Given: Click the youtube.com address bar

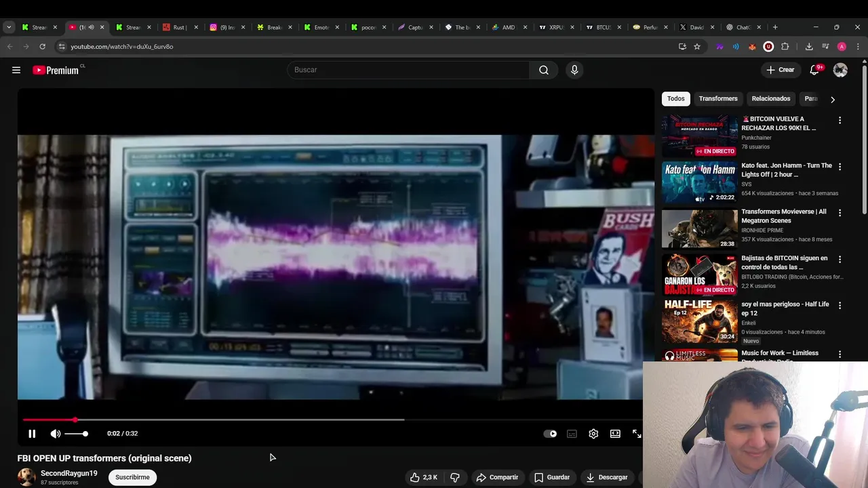Looking at the screenshot, I should tap(366, 47).
